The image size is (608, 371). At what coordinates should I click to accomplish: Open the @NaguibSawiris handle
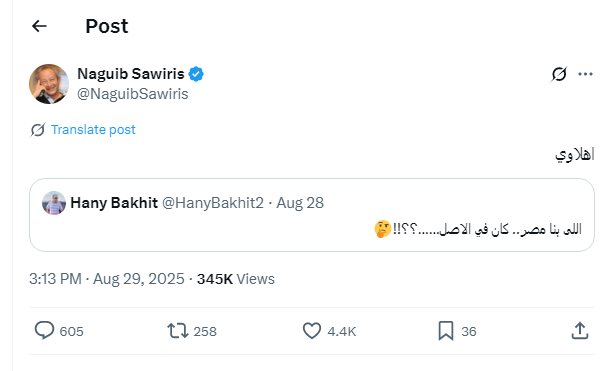point(133,94)
